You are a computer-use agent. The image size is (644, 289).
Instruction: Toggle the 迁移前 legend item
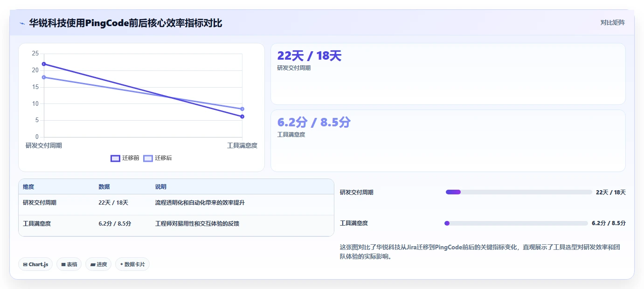pyautogui.click(x=125, y=158)
